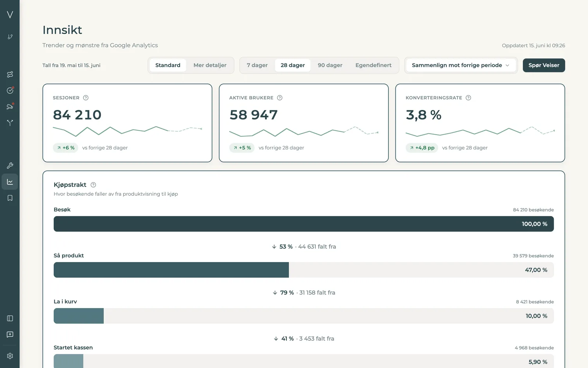Click the 3,8 % conversion rate value
The width and height of the screenshot is (588, 368).
(424, 115)
